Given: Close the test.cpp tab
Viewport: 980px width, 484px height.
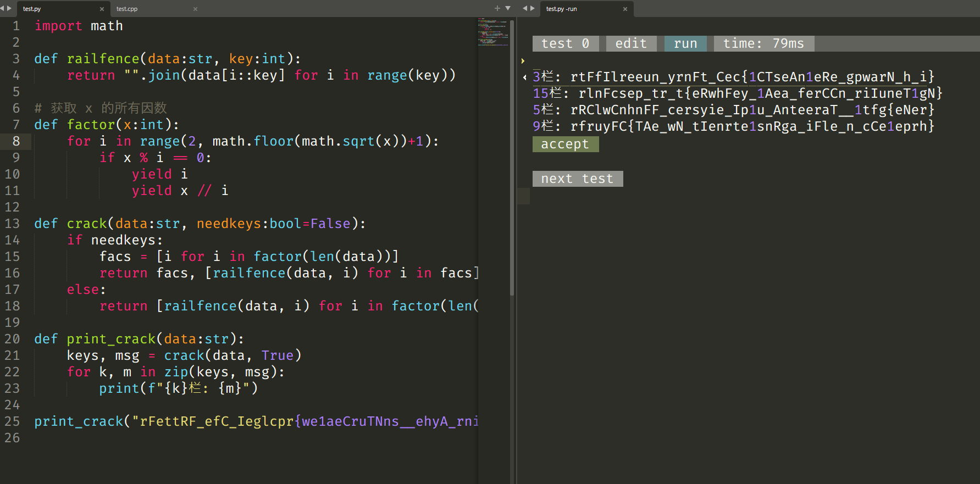Looking at the screenshot, I should (x=195, y=9).
